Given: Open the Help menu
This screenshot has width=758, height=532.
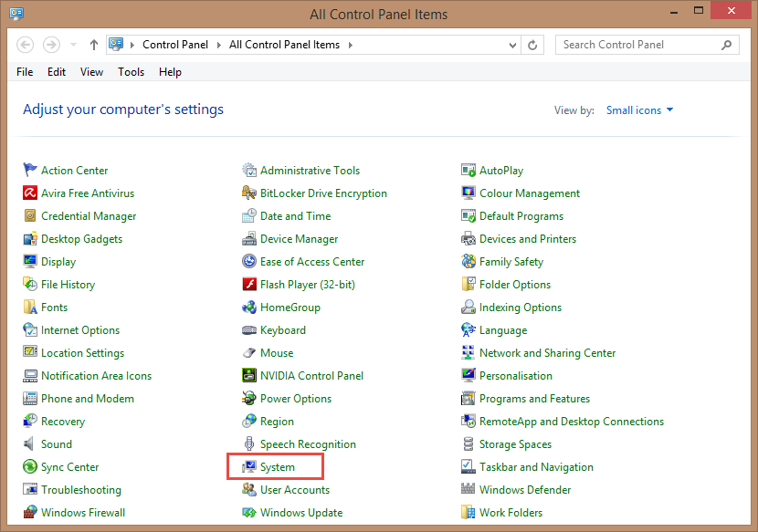Looking at the screenshot, I should pyautogui.click(x=170, y=72).
